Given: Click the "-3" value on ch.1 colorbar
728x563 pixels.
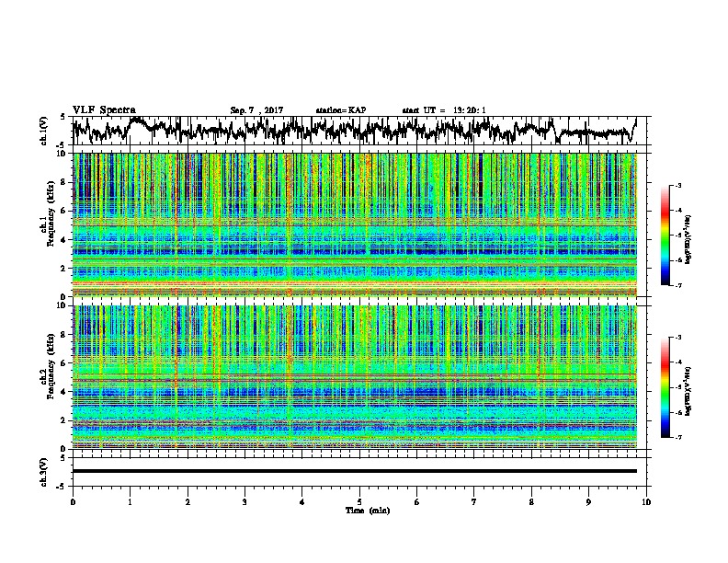Looking at the screenshot, I should 677,186.
